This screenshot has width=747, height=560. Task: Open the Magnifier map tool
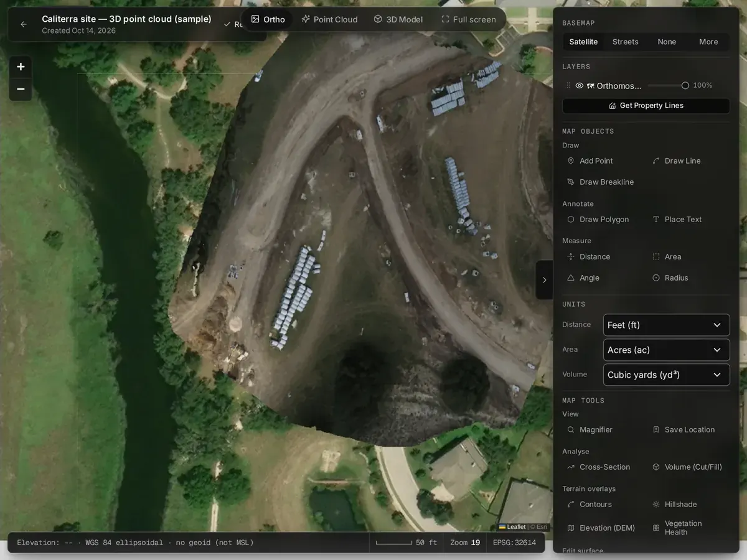590,429
